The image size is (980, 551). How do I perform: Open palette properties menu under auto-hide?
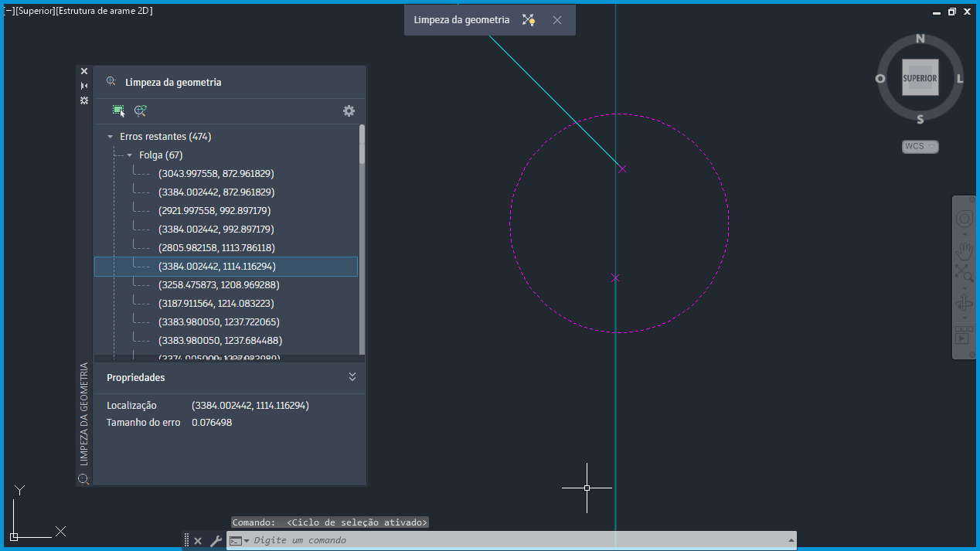[84, 100]
